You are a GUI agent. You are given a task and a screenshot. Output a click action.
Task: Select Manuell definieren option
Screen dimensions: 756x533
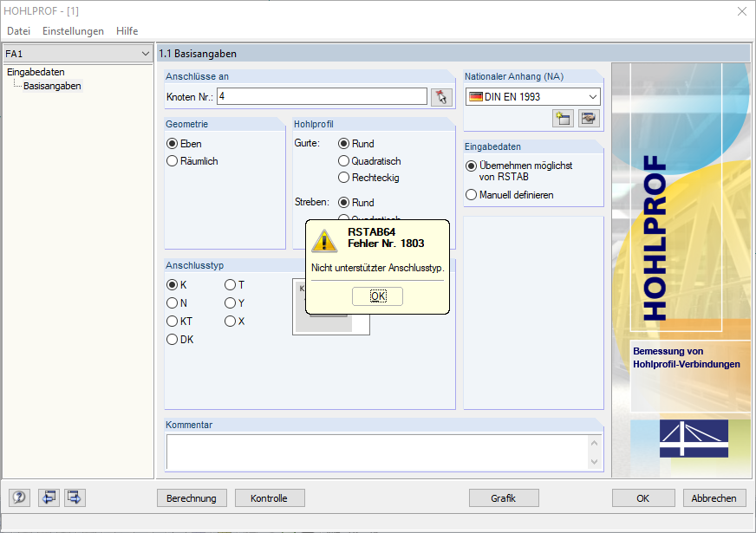[509, 195]
